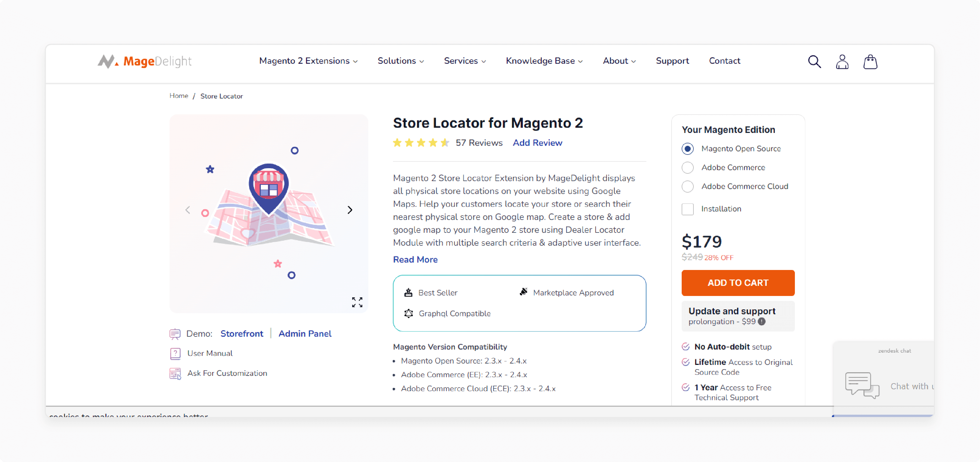Expand the About menu
This screenshot has height=462, width=980.
(619, 61)
